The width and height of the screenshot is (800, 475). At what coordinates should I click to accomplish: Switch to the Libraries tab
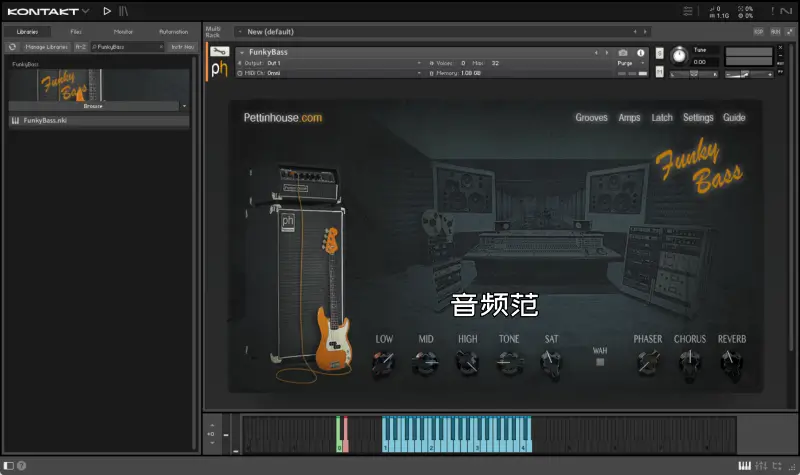28,32
